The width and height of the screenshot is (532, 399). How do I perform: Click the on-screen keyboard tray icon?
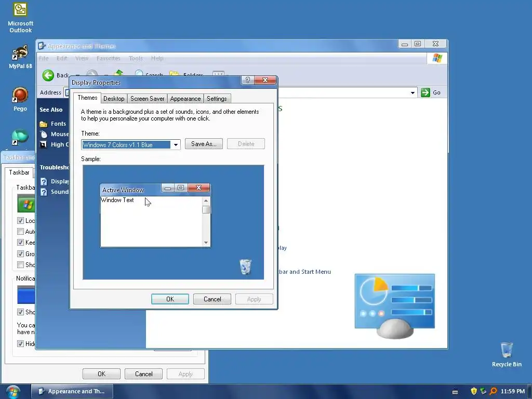pos(455,392)
